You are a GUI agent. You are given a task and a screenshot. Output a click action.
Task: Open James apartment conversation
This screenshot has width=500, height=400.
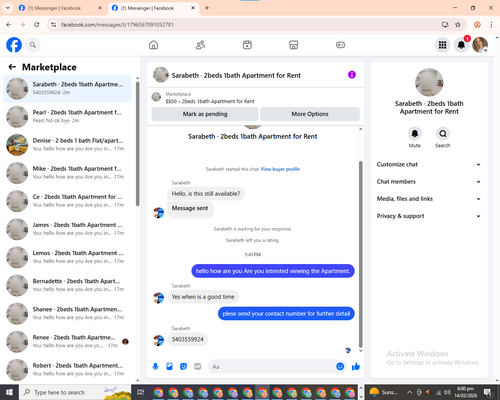click(x=67, y=229)
